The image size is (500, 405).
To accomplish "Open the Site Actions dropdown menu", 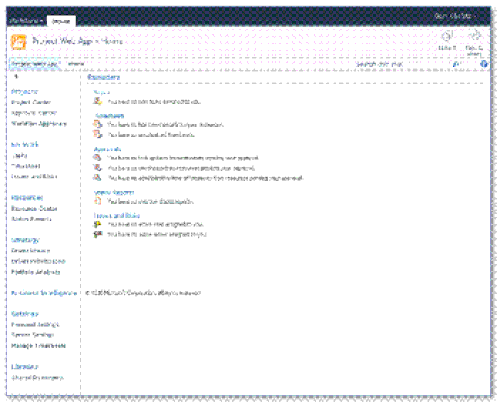I will point(26,21).
